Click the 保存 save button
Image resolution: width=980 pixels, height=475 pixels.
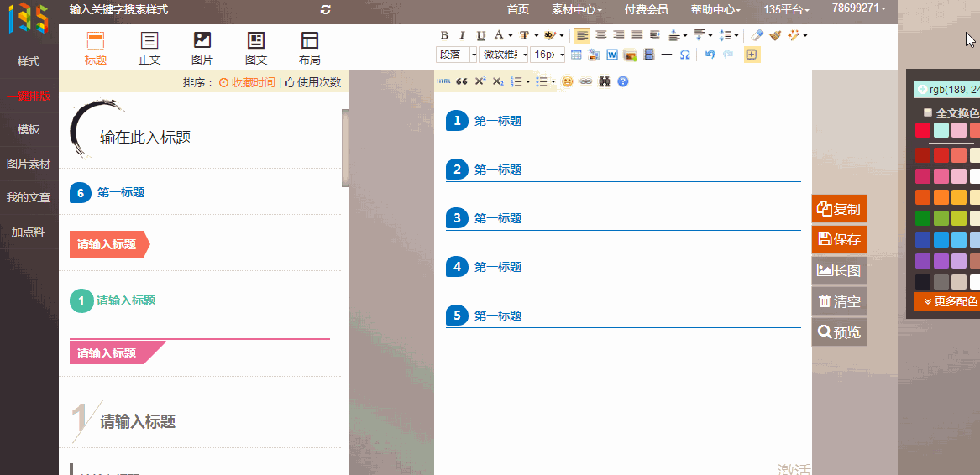pos(840,239)
